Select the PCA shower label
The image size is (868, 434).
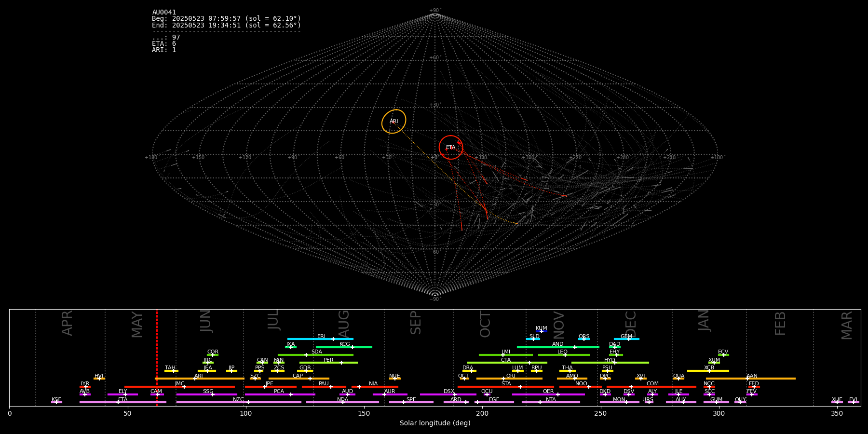pyautogui.click(x=279, y=392)
